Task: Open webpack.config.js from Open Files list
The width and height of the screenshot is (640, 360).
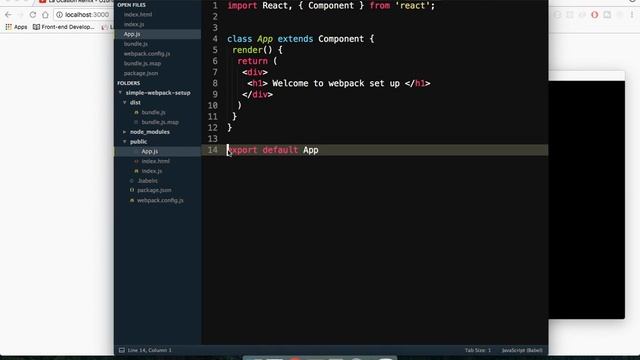Action: click(147, 53)
